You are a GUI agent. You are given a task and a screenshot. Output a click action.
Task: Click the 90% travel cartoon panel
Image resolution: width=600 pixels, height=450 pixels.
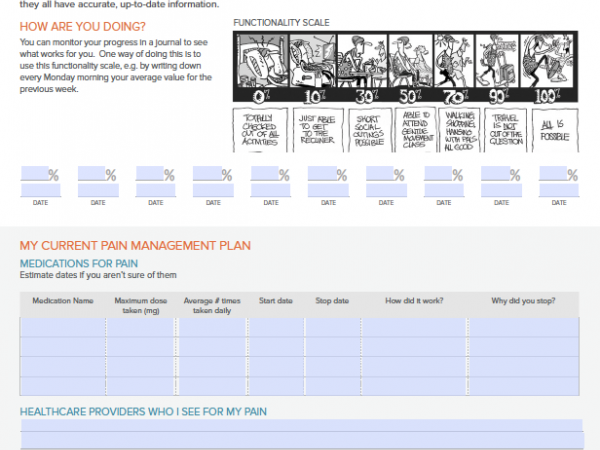coord(497,60)
